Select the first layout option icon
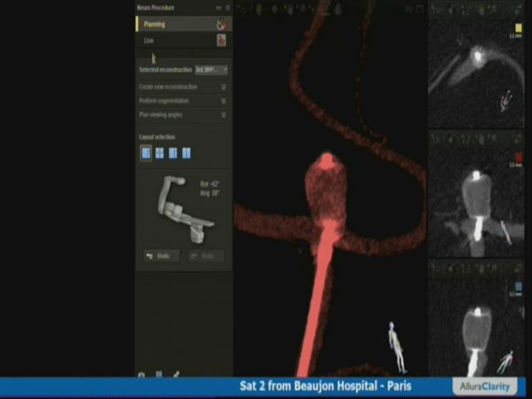The height and width of the screenshot is (399, 532). click(x=146, y=153)
